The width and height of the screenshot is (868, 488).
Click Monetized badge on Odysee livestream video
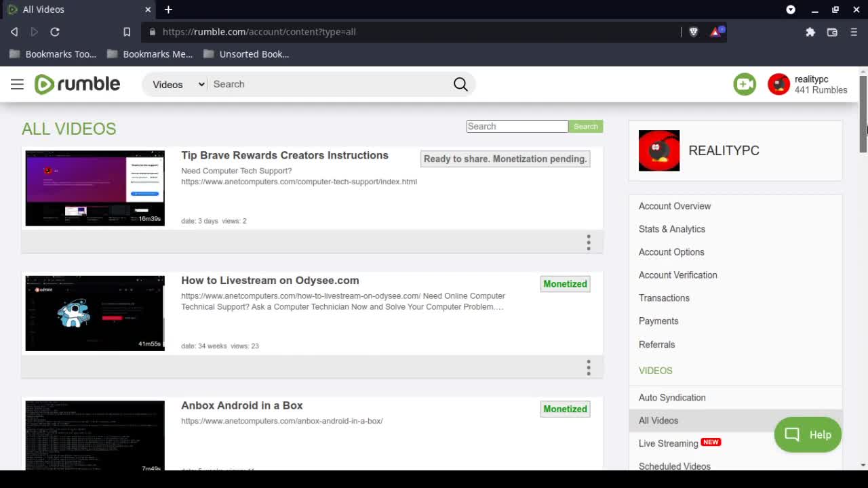pos(565,284)
